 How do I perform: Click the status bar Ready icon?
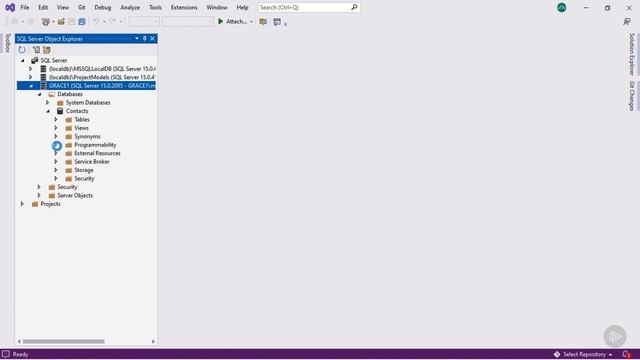tap(6, 354)
